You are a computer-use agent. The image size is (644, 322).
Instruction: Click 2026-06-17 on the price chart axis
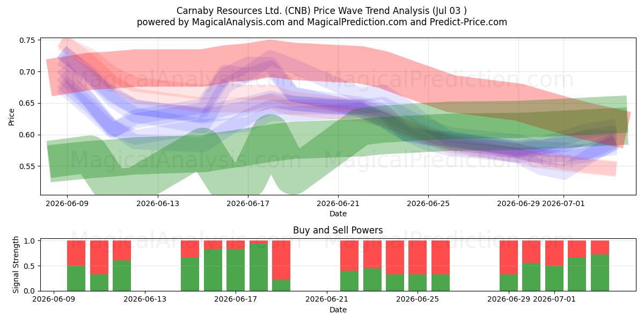[x=247, y=203]
